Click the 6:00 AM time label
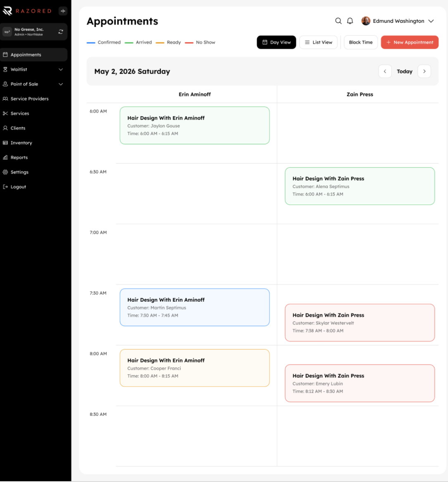448x482 pixels. pyautogui.click(x=98, y=111)
